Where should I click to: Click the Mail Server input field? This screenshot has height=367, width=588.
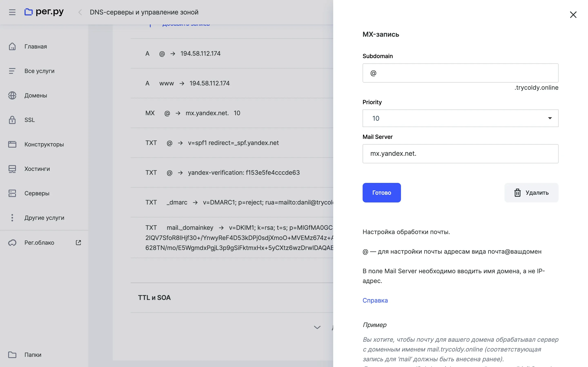coord(460,154)
